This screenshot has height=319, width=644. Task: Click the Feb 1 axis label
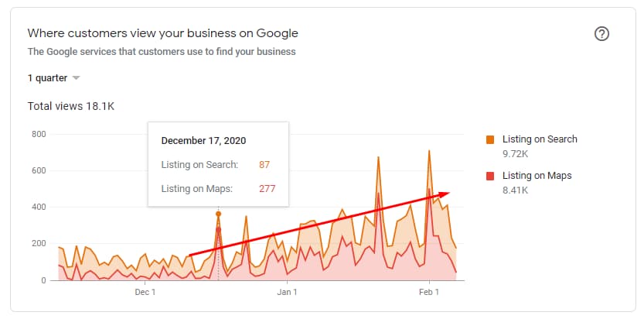point(428,292)
